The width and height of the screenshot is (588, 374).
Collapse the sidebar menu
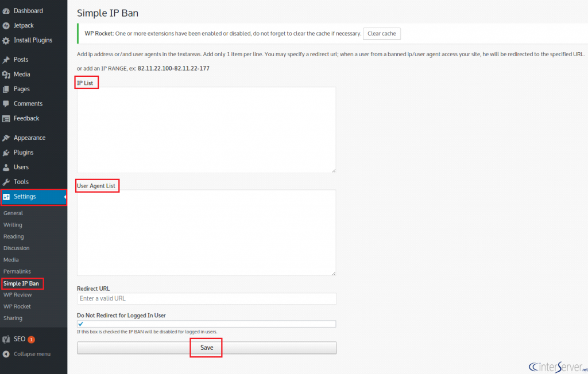[x=32, y=354]
